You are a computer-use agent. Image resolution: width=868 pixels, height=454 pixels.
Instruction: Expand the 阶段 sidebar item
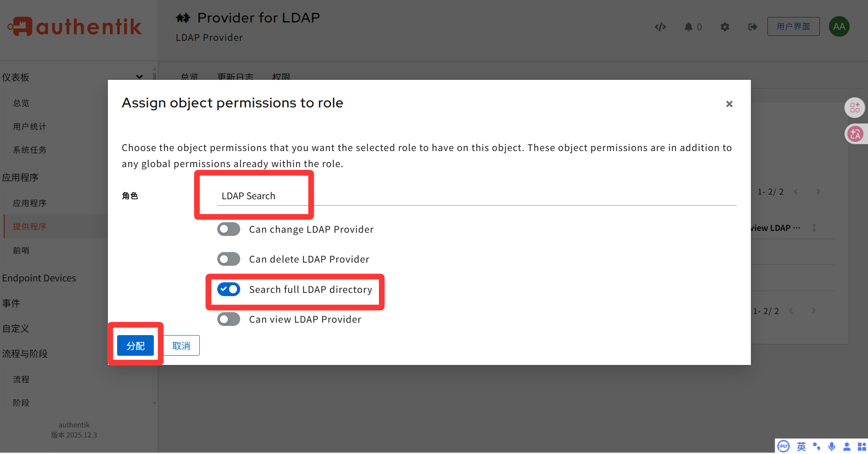tap(21, 403)
